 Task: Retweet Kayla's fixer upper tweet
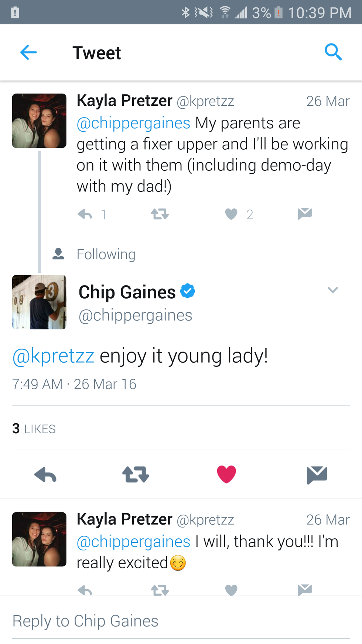[x=160, y=214]
